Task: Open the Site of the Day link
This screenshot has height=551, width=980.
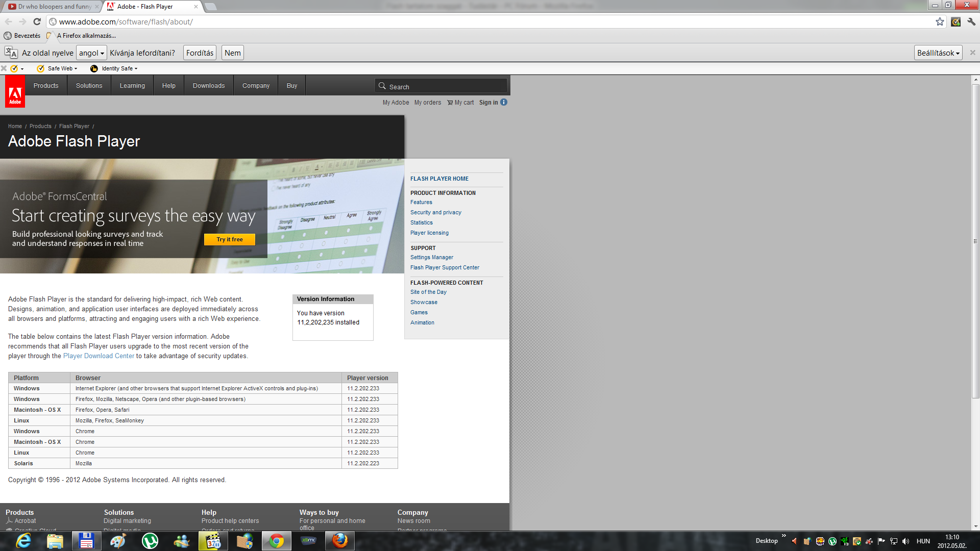Action: click(x=428, y=292)
